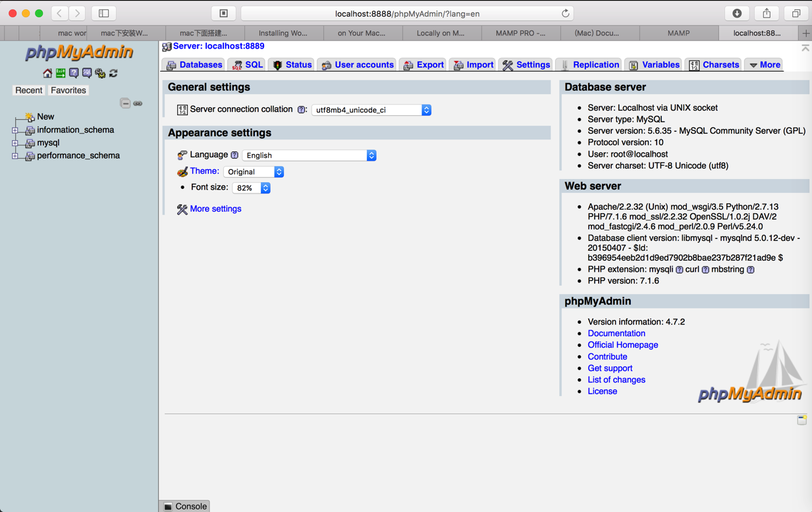Click the Favorites button in sidebar
This screenshot has height=512, width=812.
coord(68,90)
